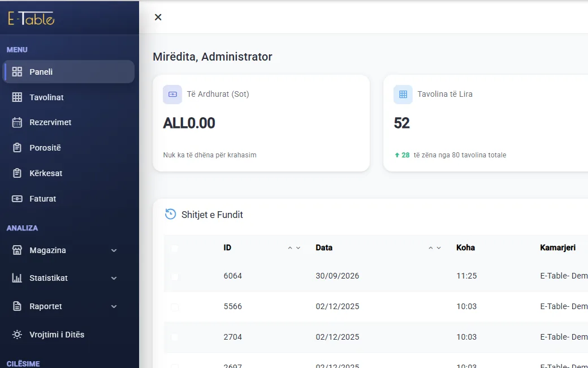Open Porositë via its clipboard icon

tap(17, 148)
